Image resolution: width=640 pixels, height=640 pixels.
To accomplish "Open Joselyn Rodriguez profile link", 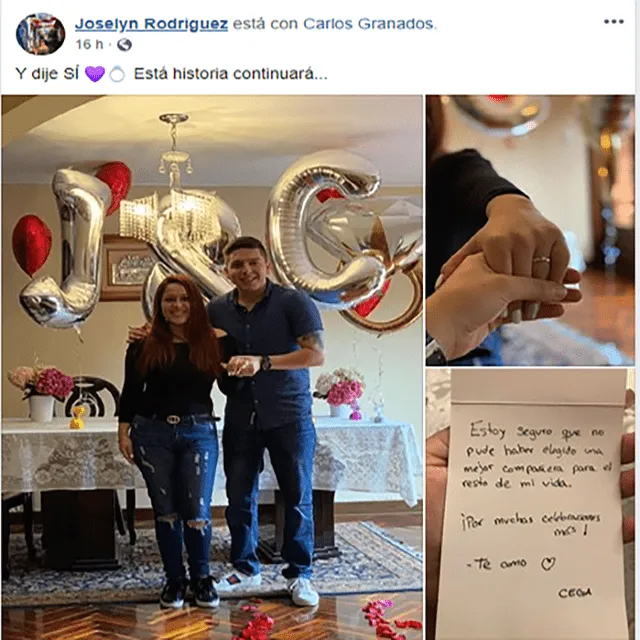I will pyautogui.click(x=151, y=24).
